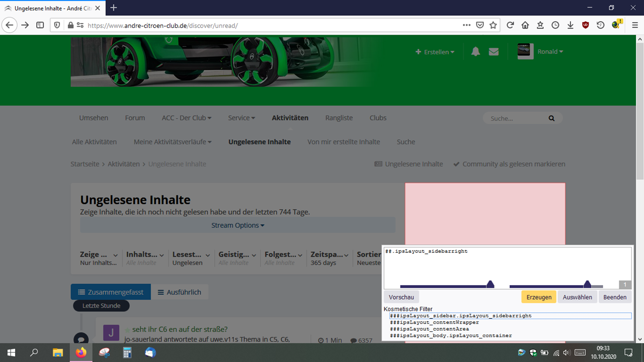Click the Beenden button
The image size is (644, 362).
coord(615,297)
